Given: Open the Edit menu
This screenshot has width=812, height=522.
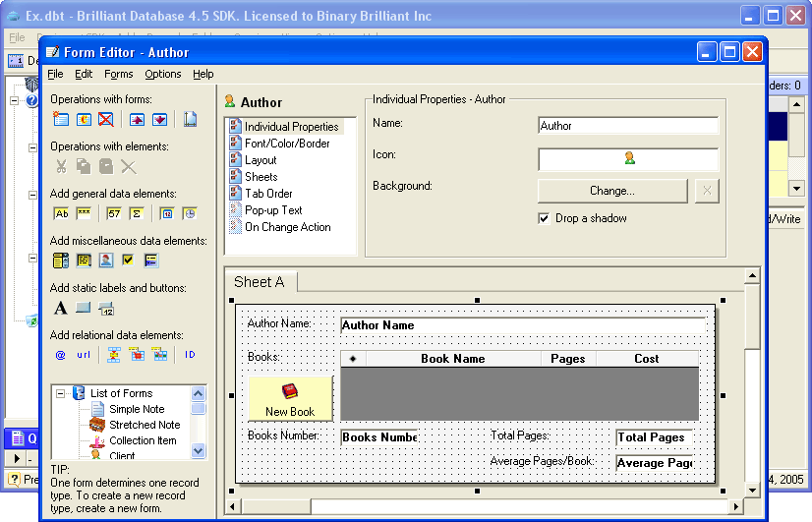Looking at the screenshot, I should click(84, 74).
